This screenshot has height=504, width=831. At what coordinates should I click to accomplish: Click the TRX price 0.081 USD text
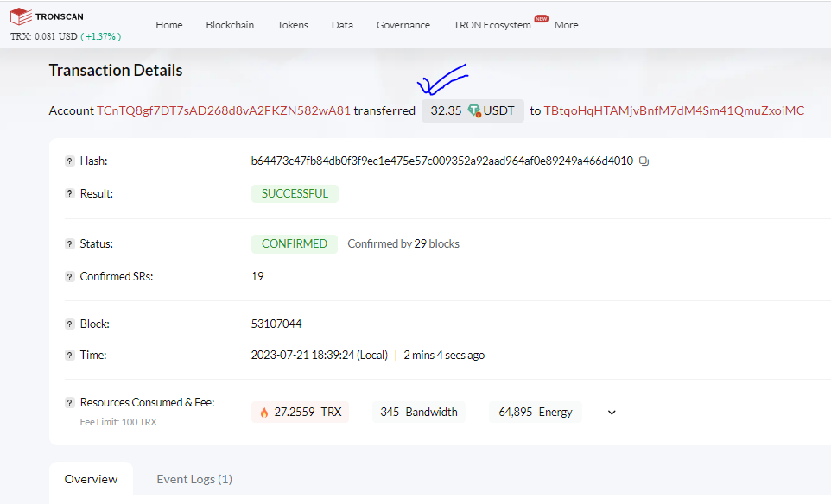44,36
